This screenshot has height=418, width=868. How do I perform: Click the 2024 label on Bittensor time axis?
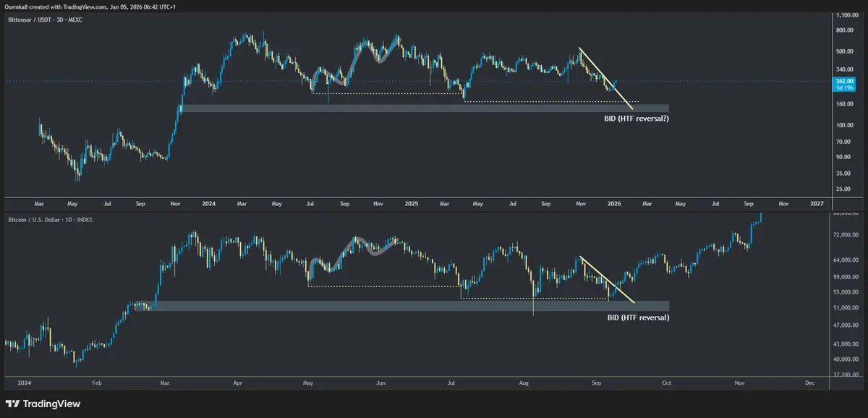click(x=210, y=205)
